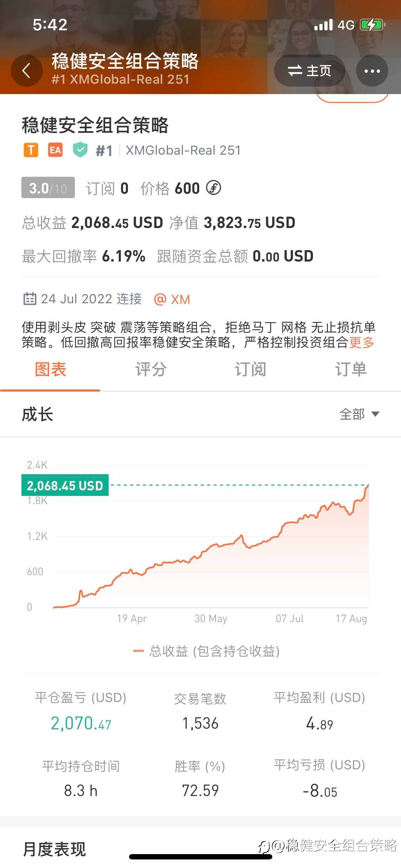Screen dimensions: 401x868
Task: Tap the 3.0/10 rating badge
Action: pos(48,188)
